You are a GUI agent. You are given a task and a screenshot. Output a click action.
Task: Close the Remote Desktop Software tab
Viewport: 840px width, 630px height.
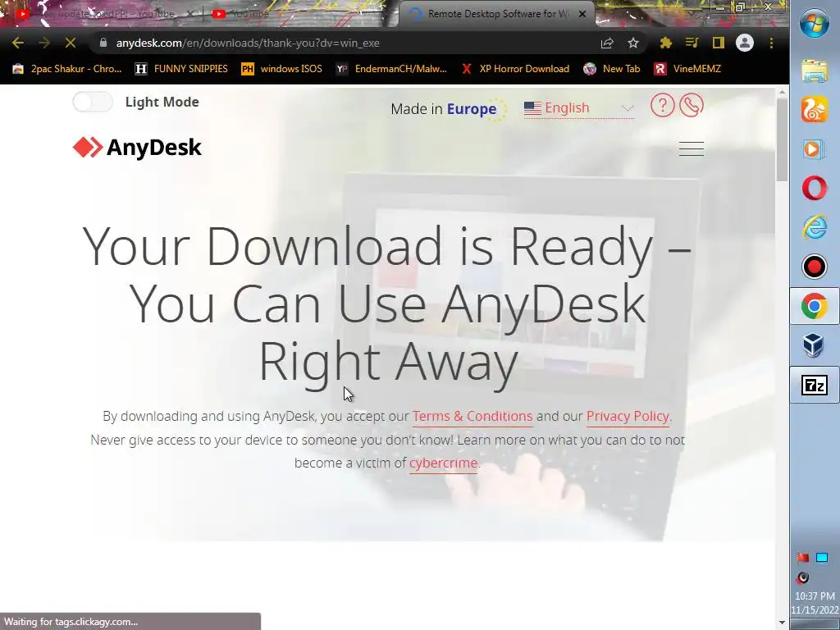tap(582, 14)
